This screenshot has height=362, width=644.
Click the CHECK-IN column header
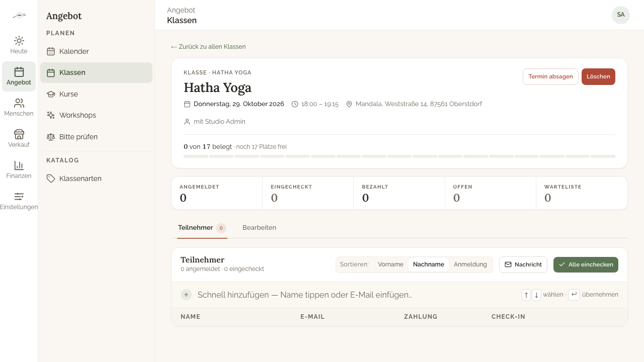(x=508, y=317)
